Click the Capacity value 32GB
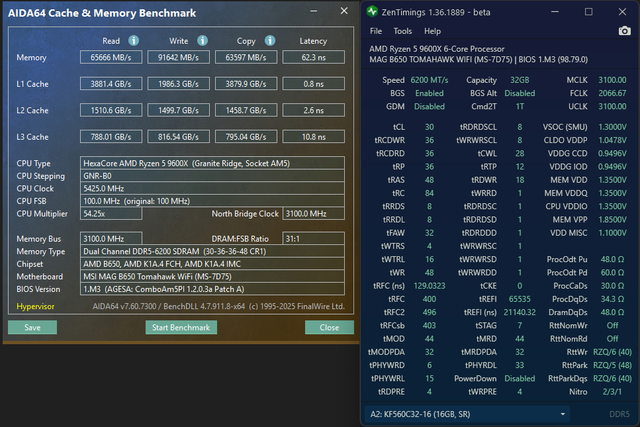 pyautogui.click(x=520, y=80)
